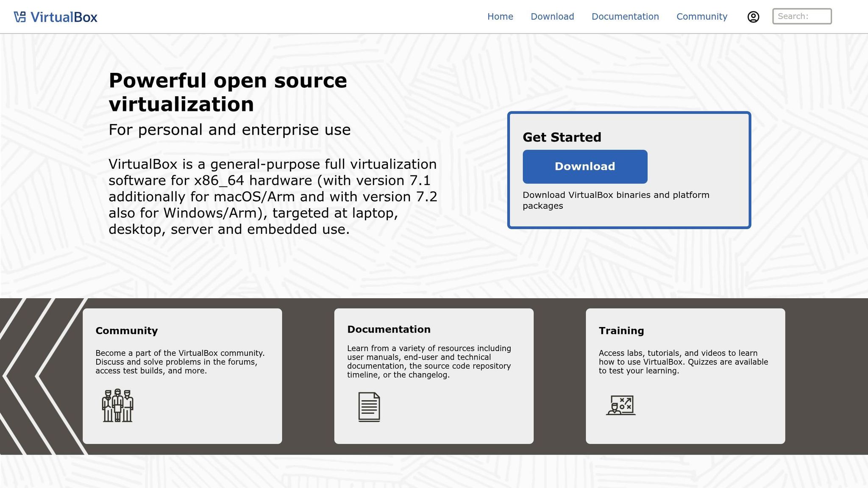
Task: Open the Home nav link
Action: pos(500,17)
